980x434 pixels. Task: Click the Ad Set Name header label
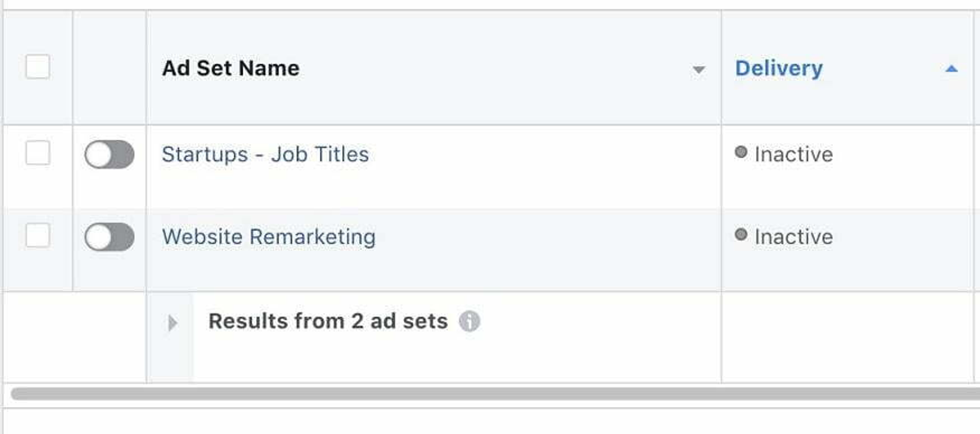click(230, 69)
